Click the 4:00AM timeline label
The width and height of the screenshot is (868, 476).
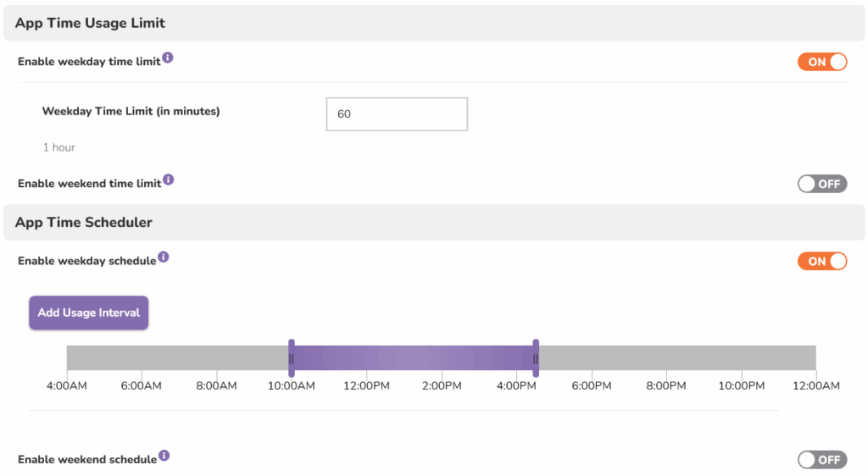pos(66,386)
